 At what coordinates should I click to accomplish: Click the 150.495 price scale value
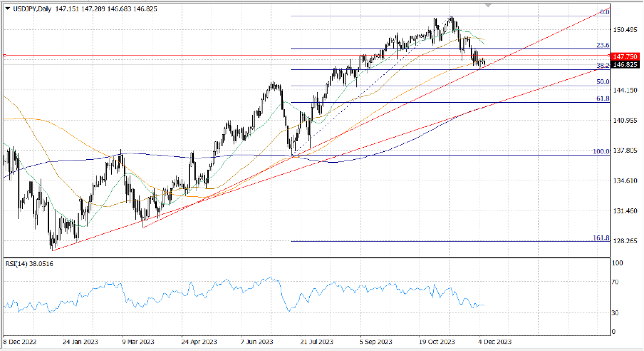point(625,30)
